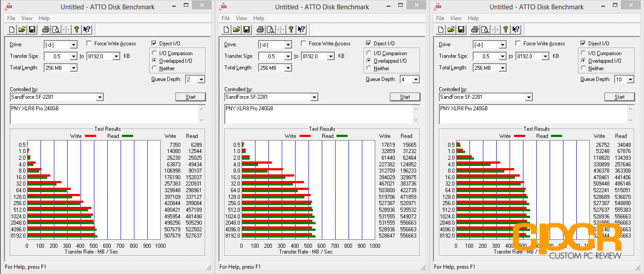The height and width of the screenshot is (274, 644).
Task: Click the yellow Help question icon in right window
Action: click(x=506, y=29)
